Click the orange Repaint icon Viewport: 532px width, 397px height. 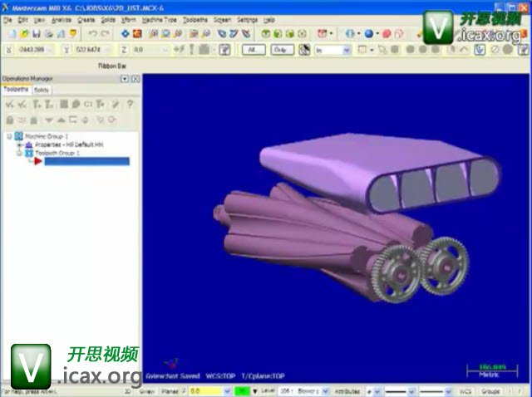(x=137, y=33)
